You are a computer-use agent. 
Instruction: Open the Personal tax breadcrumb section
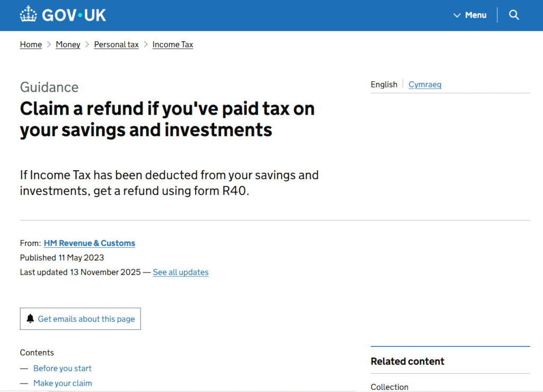coord(116,45)
